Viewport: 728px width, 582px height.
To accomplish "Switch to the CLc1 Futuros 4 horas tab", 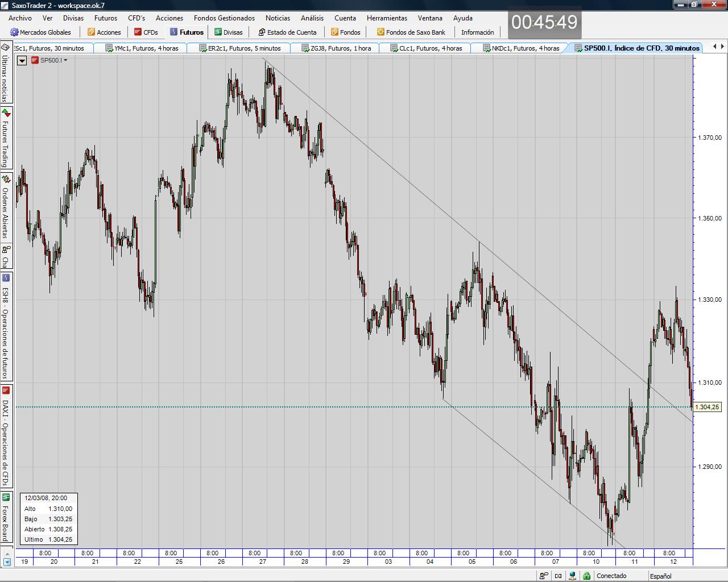I will click(x=426, y=48).
